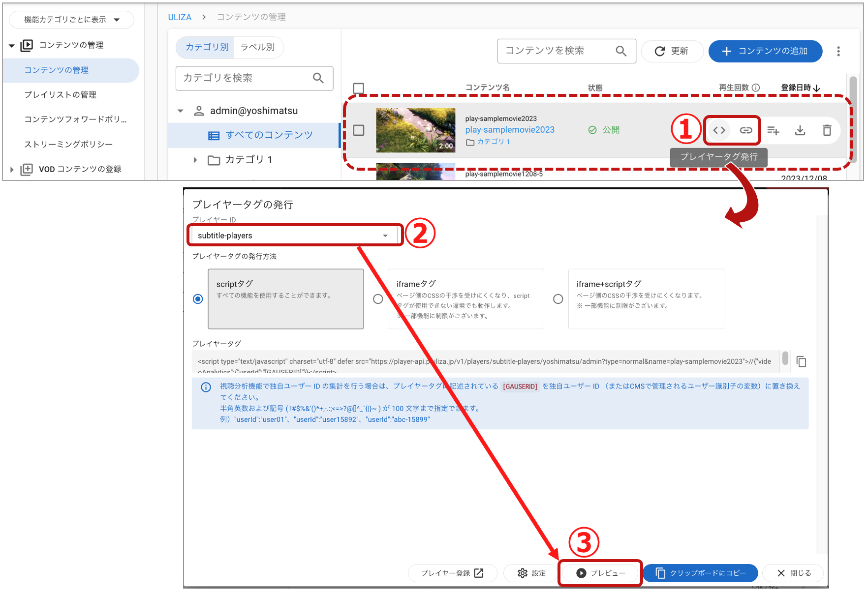This screenshot has width=868, height=593.
Task: Click the 登録日時 sort arrow
Action: coord(817,88)
